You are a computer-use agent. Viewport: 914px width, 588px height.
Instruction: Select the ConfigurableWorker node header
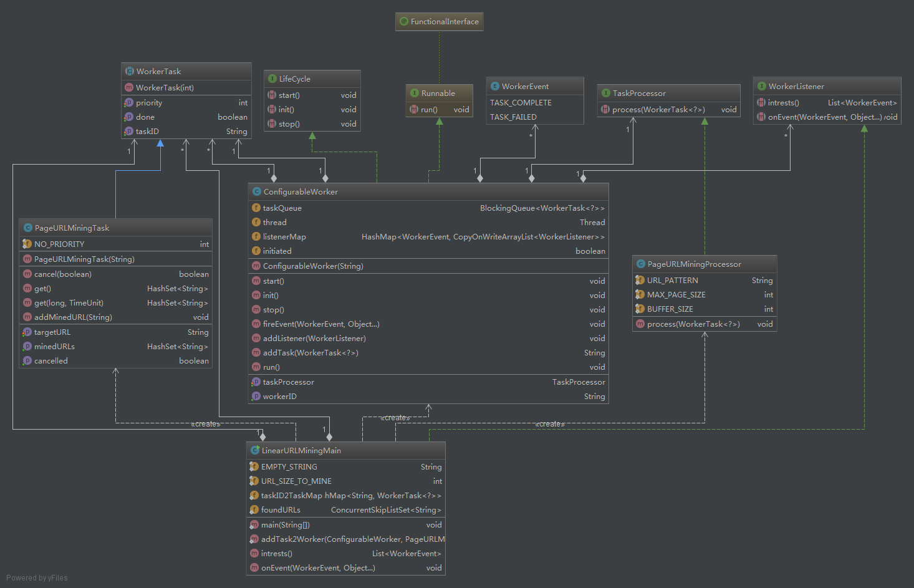point(428,191)
